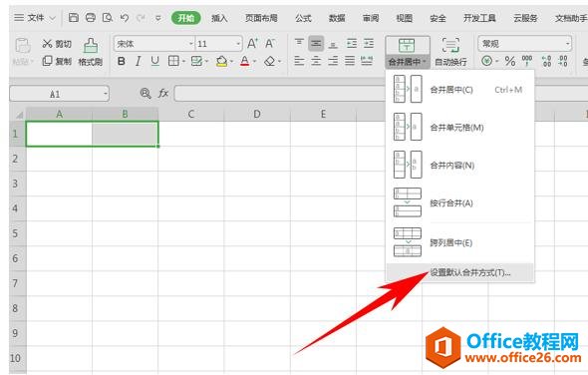Switch to the 插入 tab
This screenshot has height=375, width=588.
point(219,18)
